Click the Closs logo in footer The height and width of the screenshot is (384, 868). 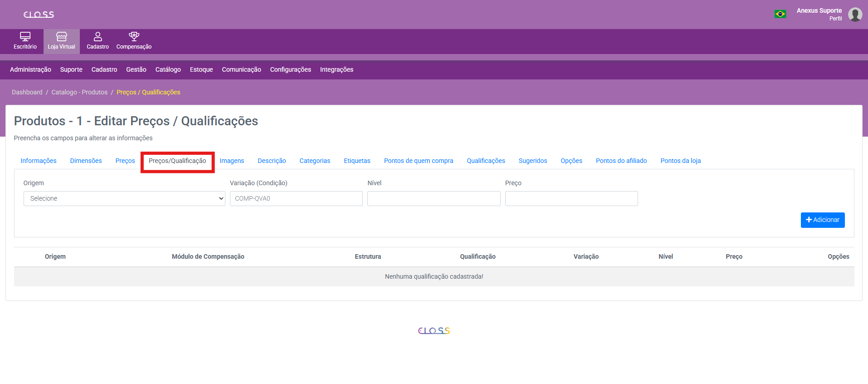click(434, 330)
